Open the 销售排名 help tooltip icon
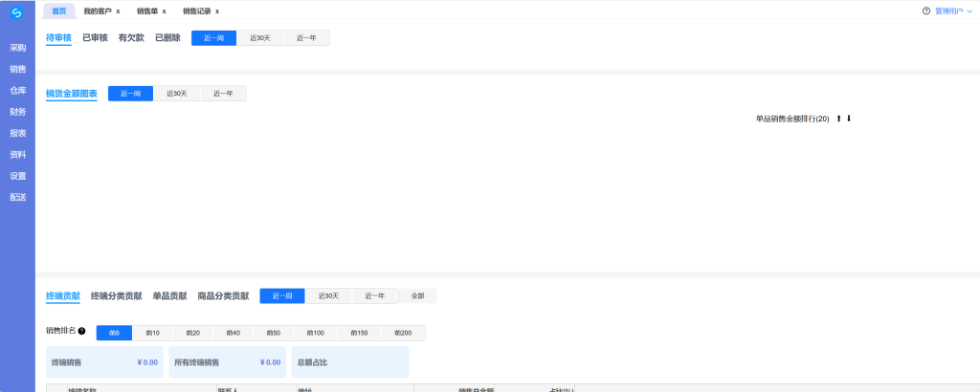The width and height of the screenshot is (980, 392). point(82,331)
